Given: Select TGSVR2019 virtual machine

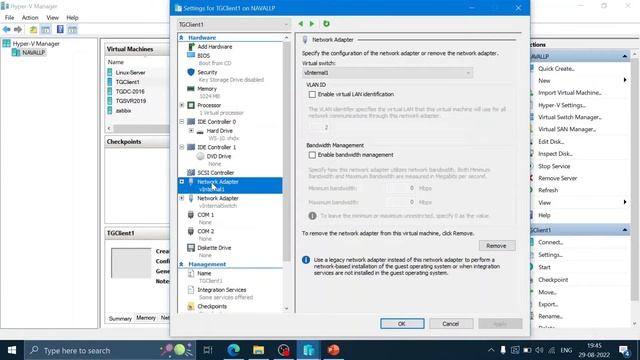Looking at the screenshot, I should click(131, 101).
